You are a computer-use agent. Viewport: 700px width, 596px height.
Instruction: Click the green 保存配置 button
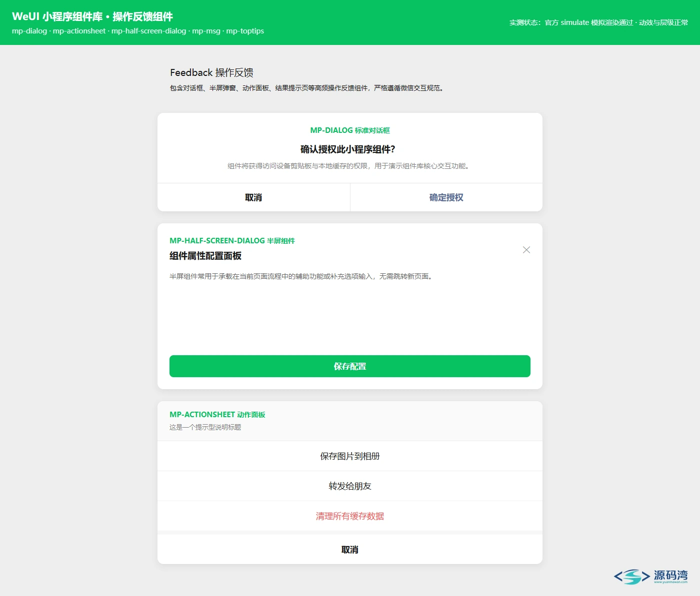350,366
